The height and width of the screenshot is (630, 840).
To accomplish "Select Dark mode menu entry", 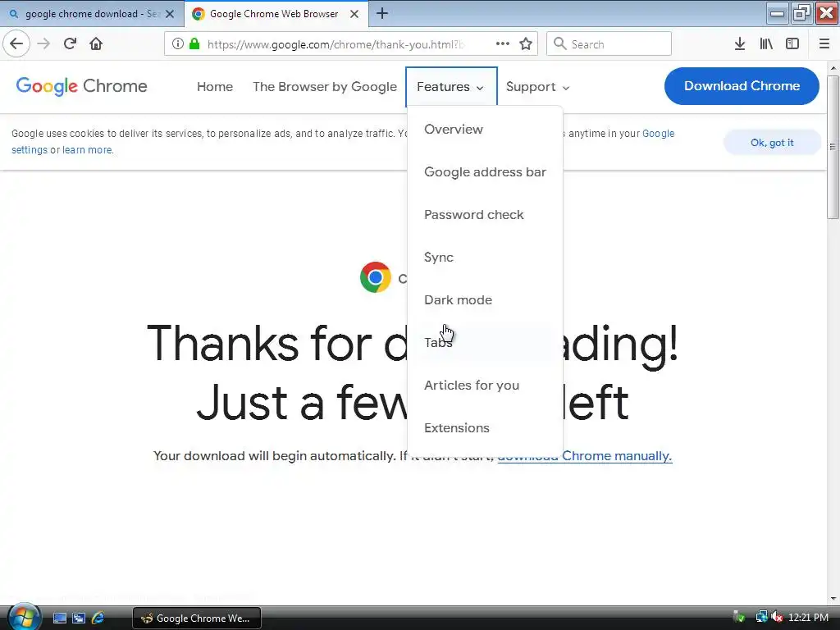I will coord(458,300).
